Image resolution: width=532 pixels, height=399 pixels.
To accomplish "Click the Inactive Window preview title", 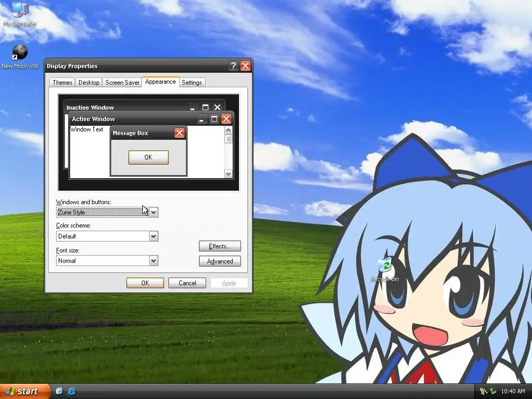I will pyautogui.click(x=90, y=108).
